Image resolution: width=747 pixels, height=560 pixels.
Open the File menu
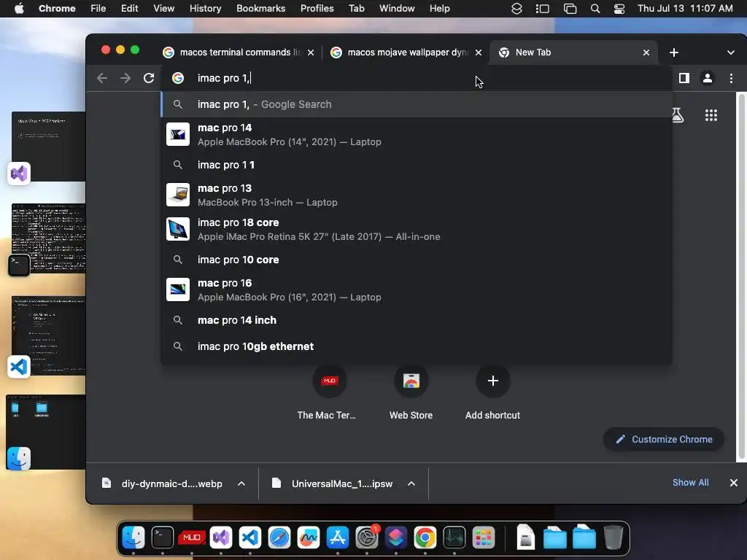[98, 9]
